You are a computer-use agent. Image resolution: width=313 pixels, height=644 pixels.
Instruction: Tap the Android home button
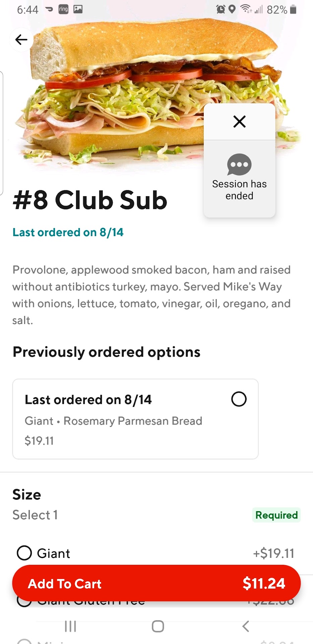pyautogui.click(x=158, y=626)
